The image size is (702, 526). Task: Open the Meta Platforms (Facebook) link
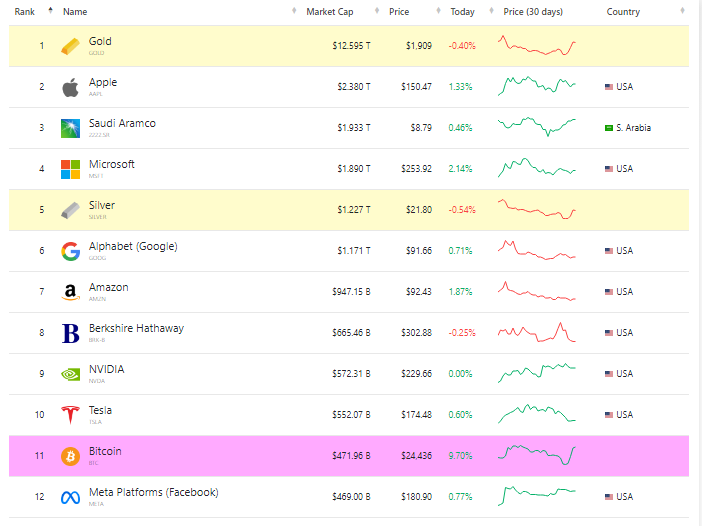coord(154,492)
